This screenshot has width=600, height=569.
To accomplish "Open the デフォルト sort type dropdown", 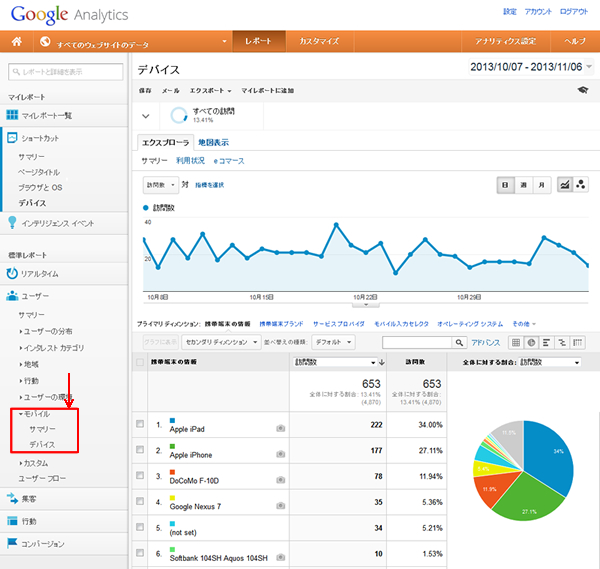I will tap(333, 342).
